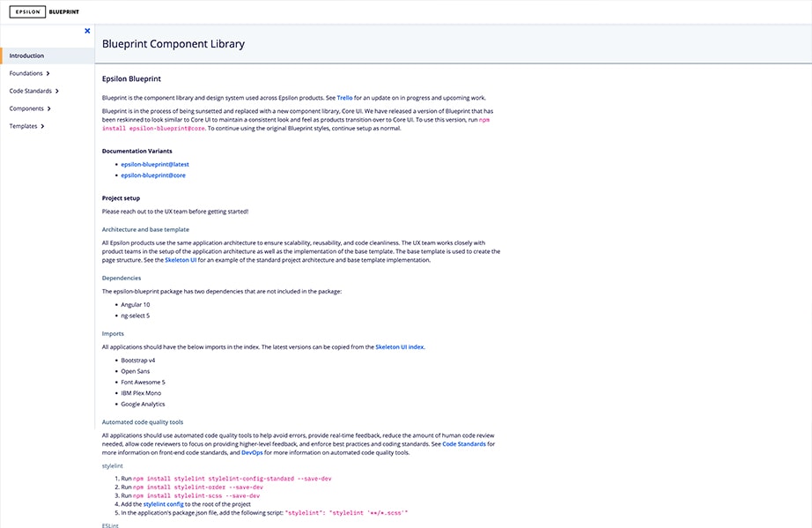Click the Architecture and base template heading
This screenshot has height=528, width=812.
click(145, 229)
